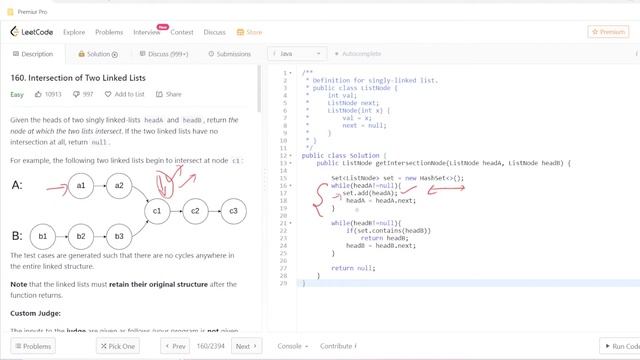Click the problem title Intersection of Two Linked Lists
Viewport: 640px width, 360px height.
tap(78, 78)
